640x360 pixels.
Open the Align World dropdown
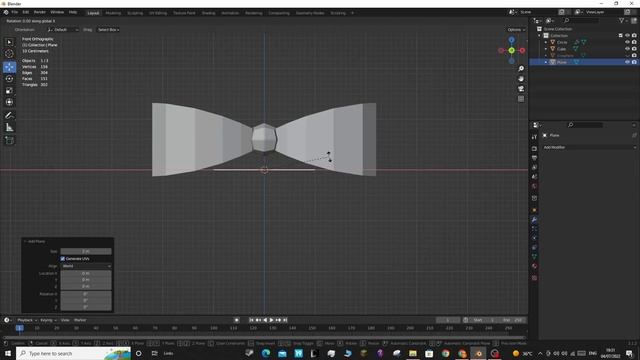click(x=86, y=266)
